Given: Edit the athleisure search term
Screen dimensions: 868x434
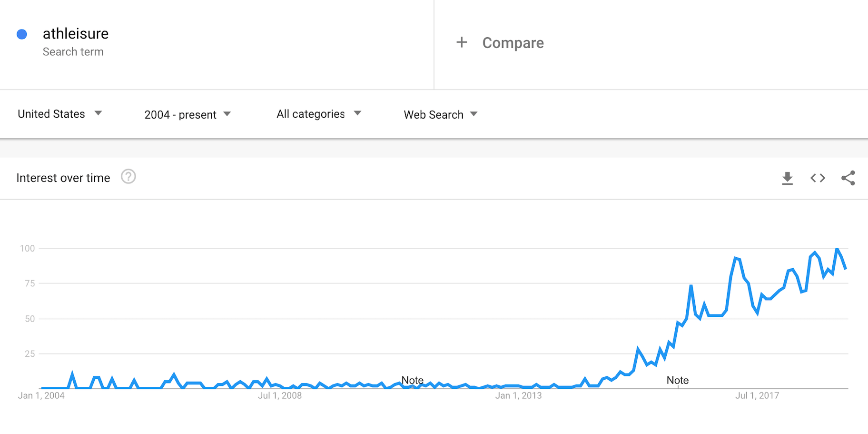Looking at the screenshot, I should click(76, 34).
